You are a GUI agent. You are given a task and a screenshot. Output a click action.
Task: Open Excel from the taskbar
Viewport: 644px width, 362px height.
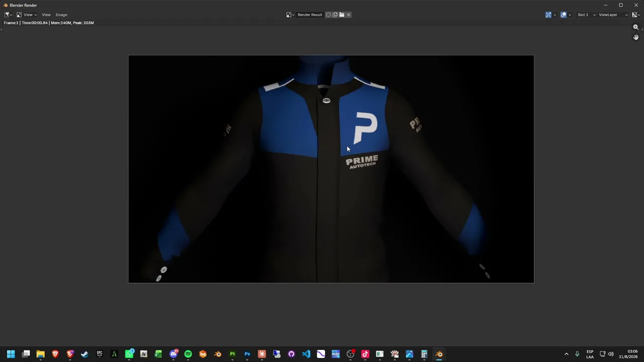pyautogui.click(x=158, y=354)
